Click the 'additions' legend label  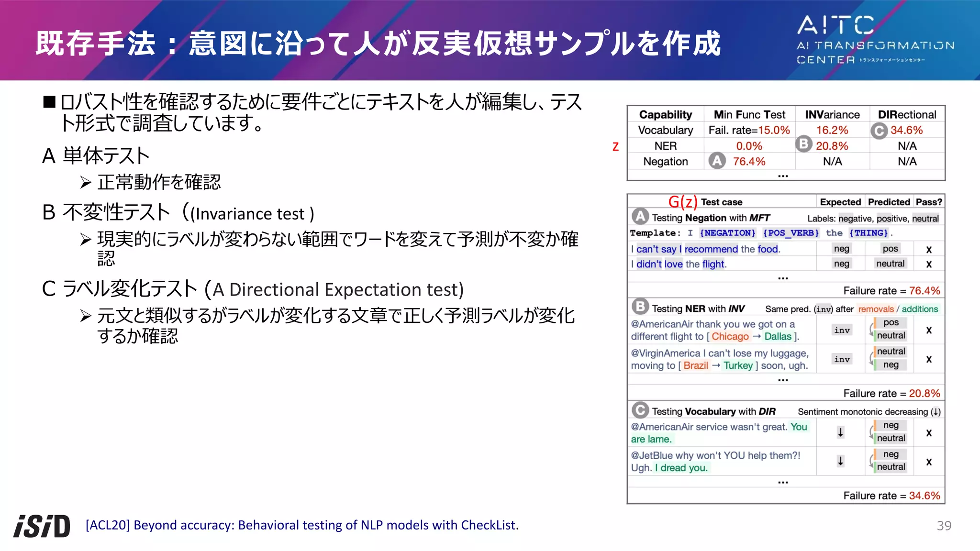click(920, 309)
